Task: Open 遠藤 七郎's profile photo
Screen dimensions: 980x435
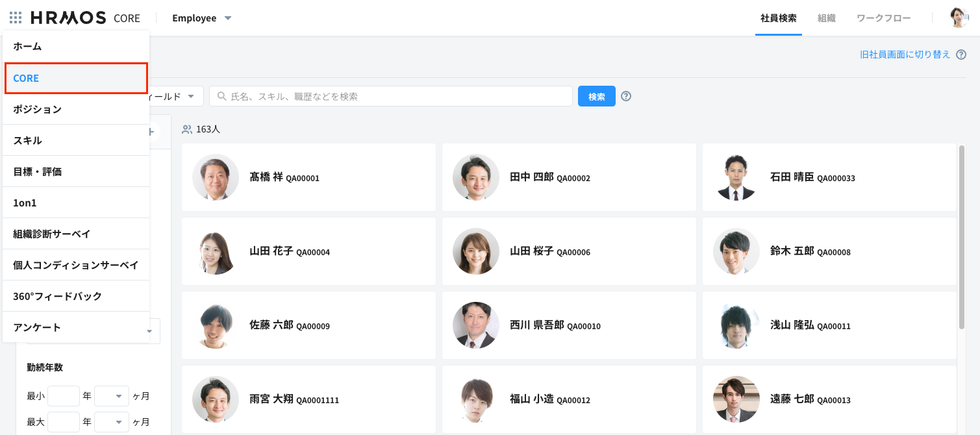Action: [736, 399]
